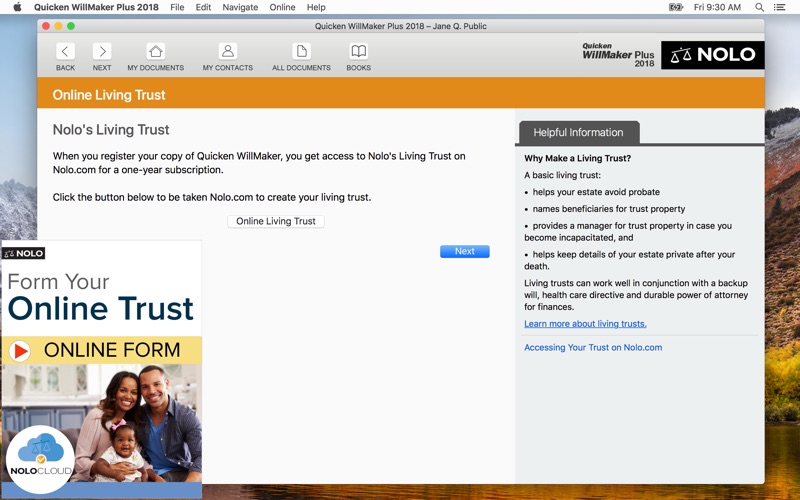
Task: Select the Helpful Information tab
Action: [579, 133]
